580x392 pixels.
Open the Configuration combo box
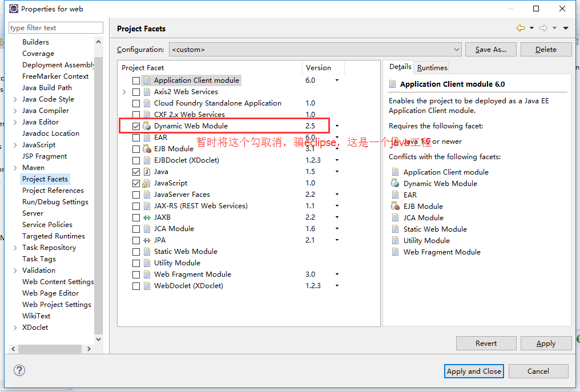click(x=315, y=49)
